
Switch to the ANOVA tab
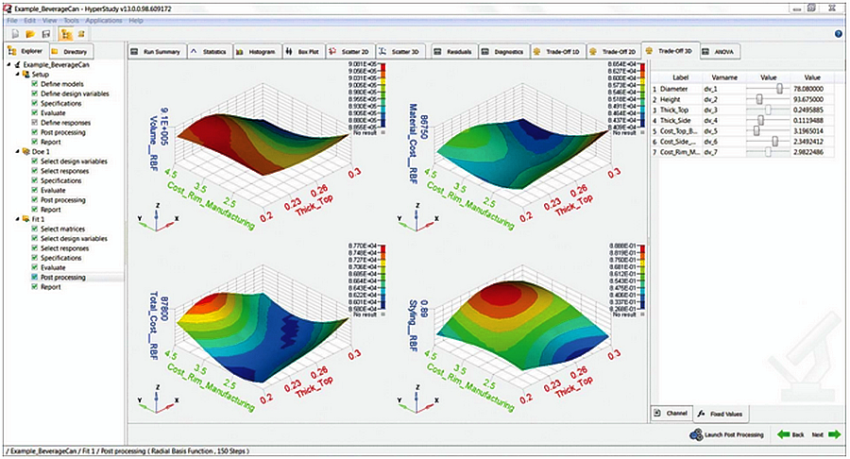[x=723, y=50]
